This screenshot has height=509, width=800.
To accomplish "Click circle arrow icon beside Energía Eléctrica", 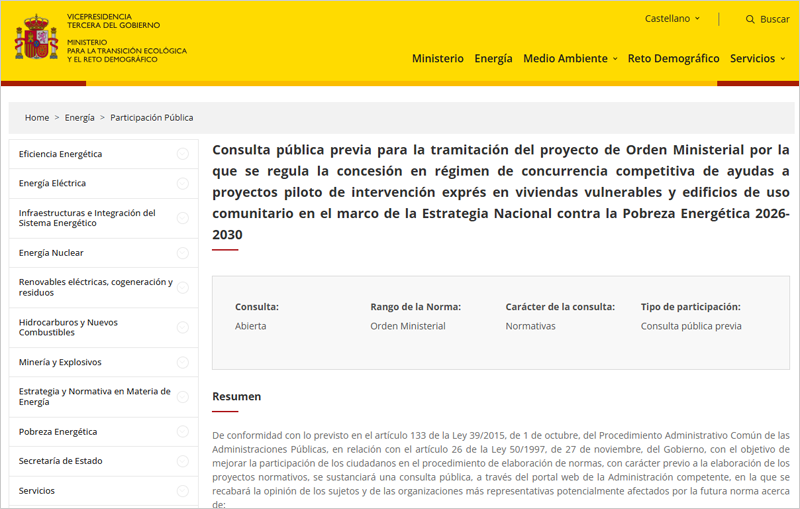I will [x=183, y=183].
